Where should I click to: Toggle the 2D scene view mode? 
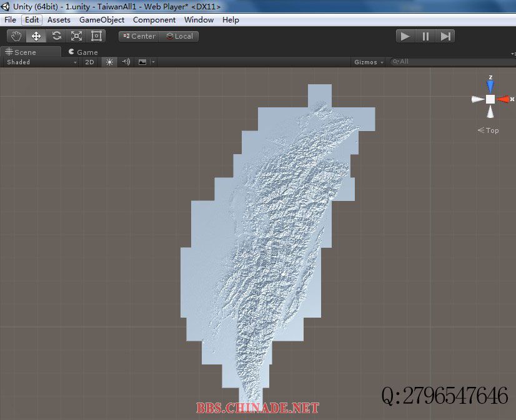click(x=89, y=62)
